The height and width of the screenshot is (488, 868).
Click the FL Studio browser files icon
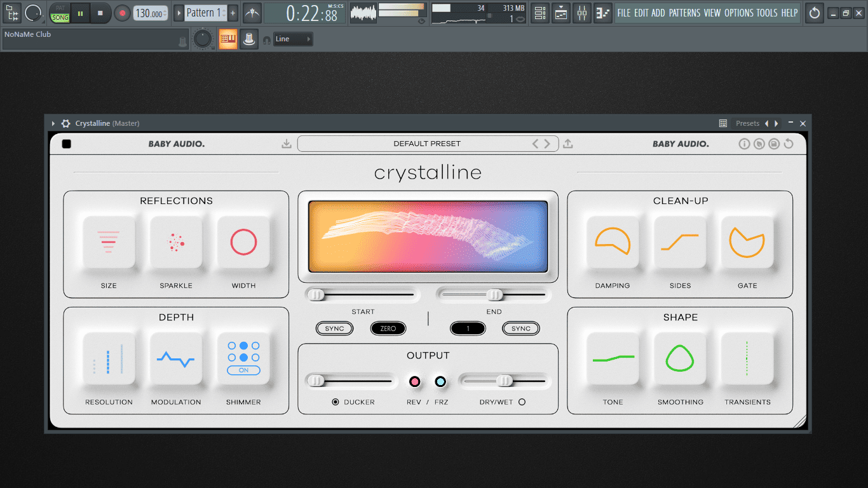12,13
